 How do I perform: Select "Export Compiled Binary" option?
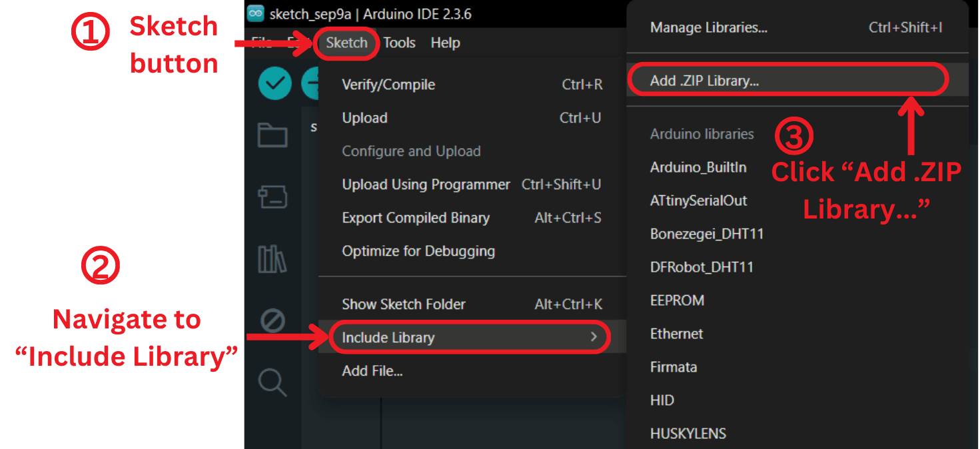[416, 218]
